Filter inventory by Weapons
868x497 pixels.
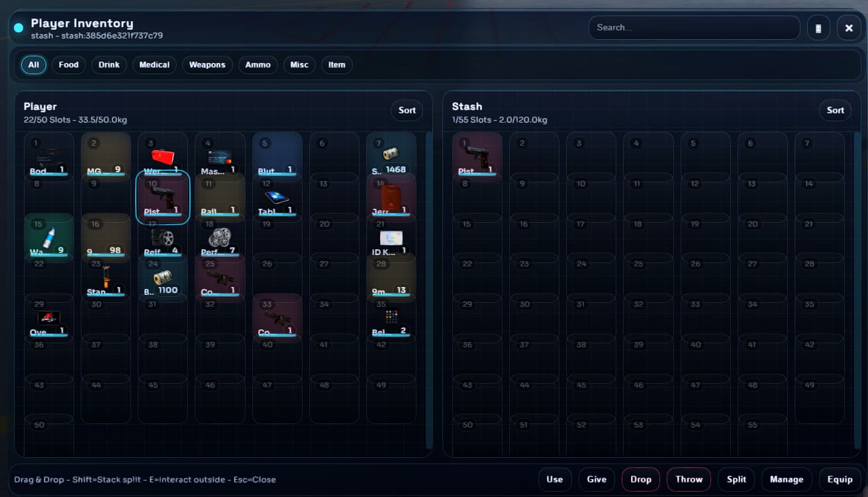[207, 65]
